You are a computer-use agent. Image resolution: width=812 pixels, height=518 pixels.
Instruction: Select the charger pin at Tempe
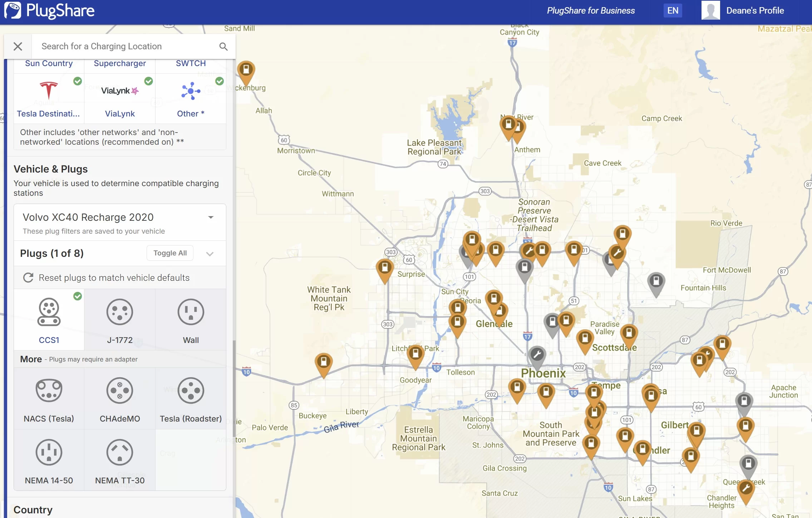594,394
